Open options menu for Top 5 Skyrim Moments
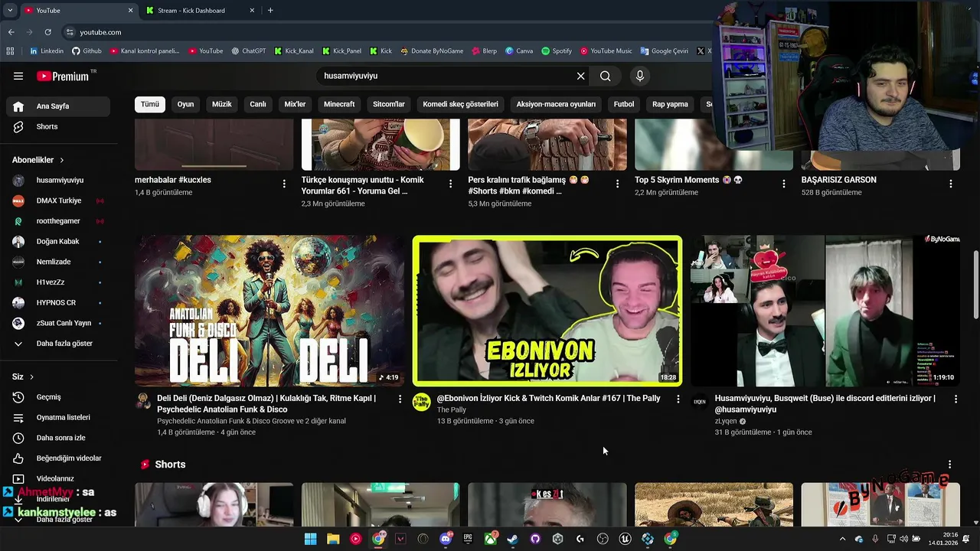This screenshot has width=980, height=551. click(784, 184)
